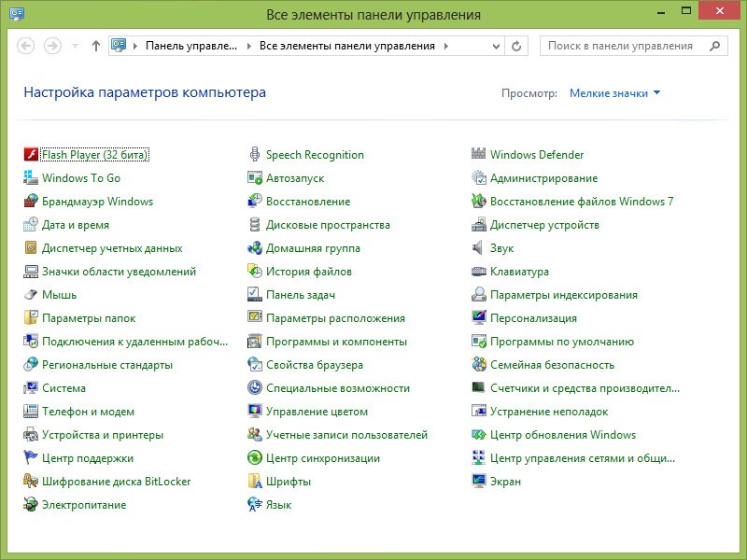Screen dimensions: 747x560
Task: Open the Автозапуск autoplay icon
Action: (255, 177)
